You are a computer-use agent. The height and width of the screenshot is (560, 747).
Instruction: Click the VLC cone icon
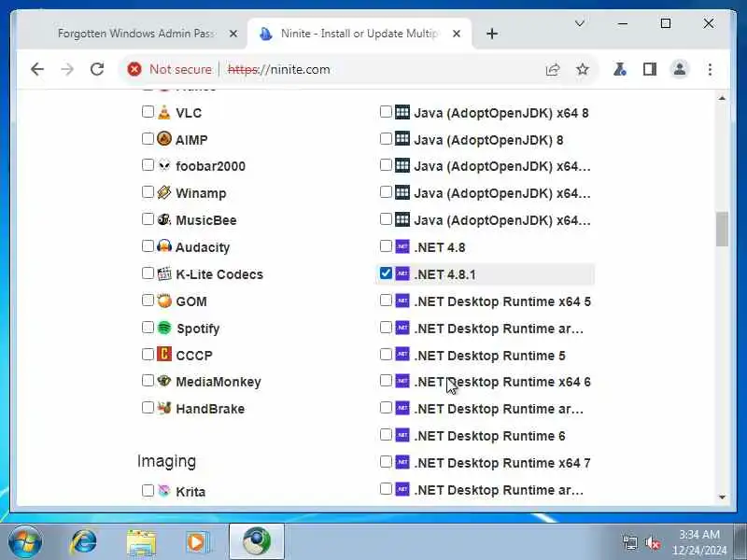[x=164, y=112]
